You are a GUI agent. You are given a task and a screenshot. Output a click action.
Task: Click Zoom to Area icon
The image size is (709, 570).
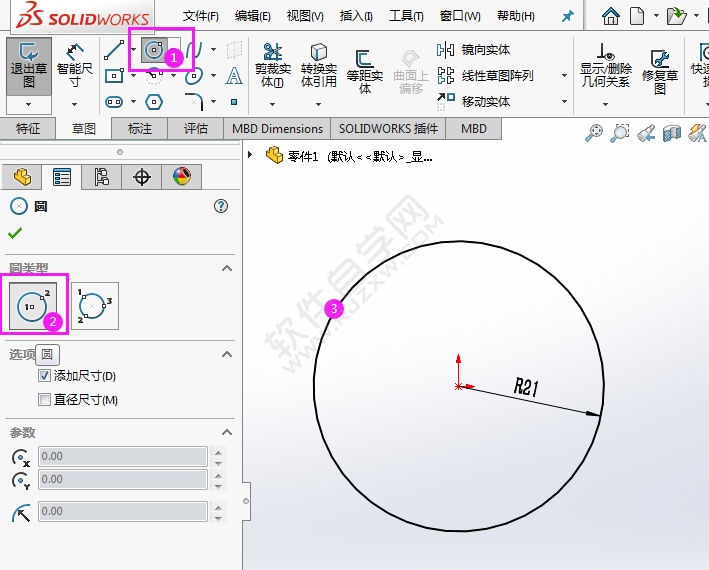pos(620,133)
